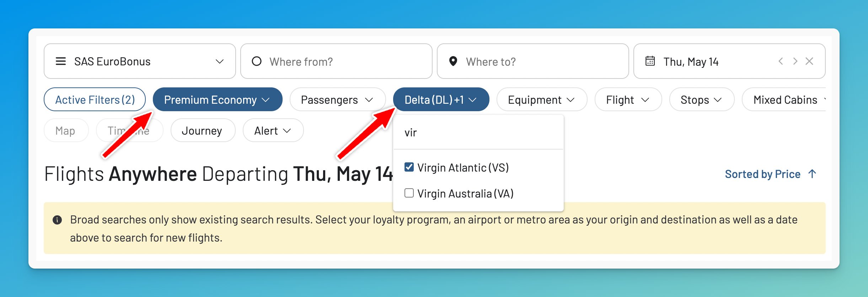Open the Mixed Cabins dropdown
The image size is (868, 297).
click(x=786, y=99)
